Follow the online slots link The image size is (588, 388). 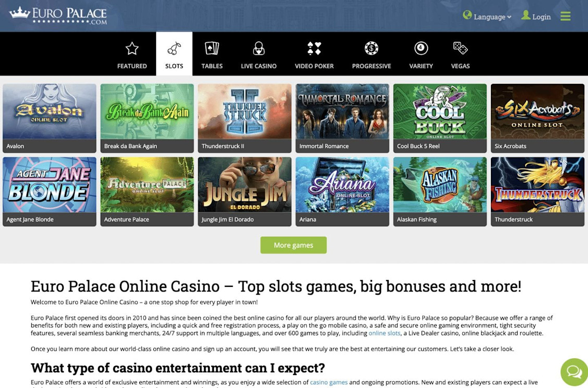385,333
